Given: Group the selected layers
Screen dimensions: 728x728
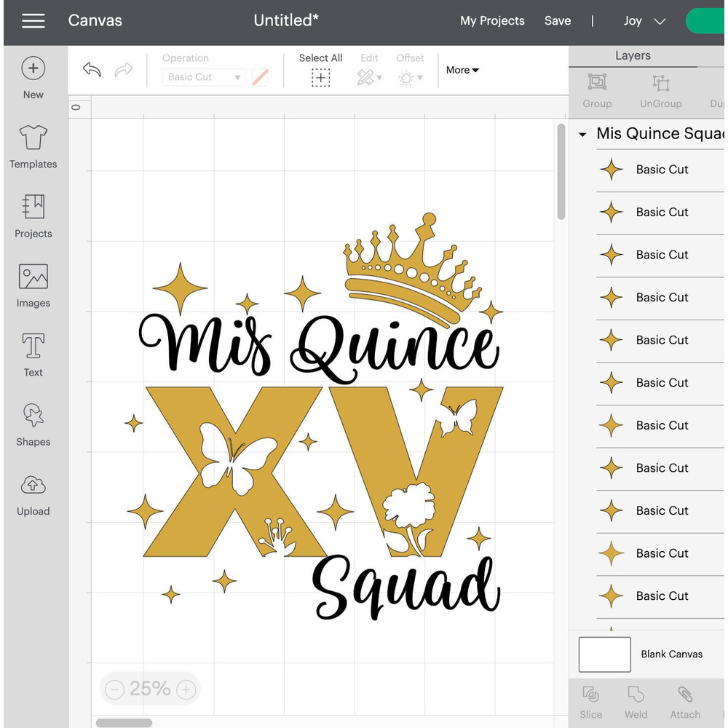Looking at the screenshot, I should (x=596, y=90).
